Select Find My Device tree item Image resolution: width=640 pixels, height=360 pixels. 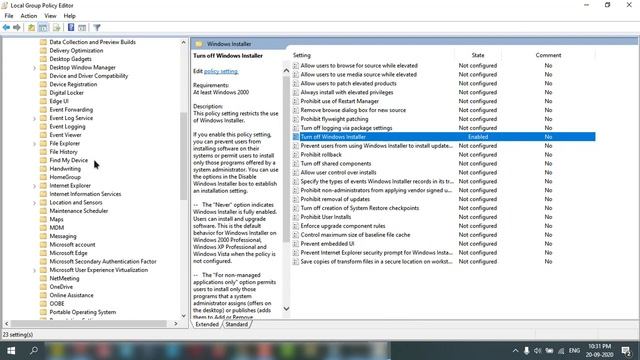pyautogui.click(x=68, y=160)
